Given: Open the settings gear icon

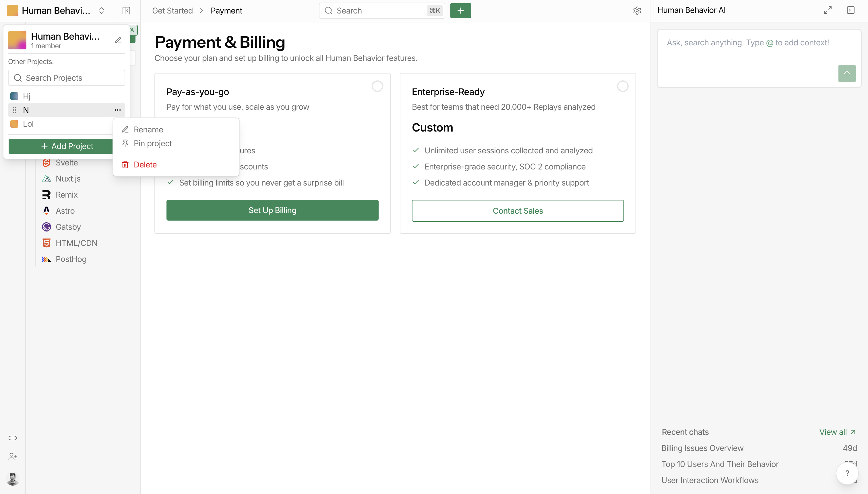Looking at the screenshot, I should (637, 11).
